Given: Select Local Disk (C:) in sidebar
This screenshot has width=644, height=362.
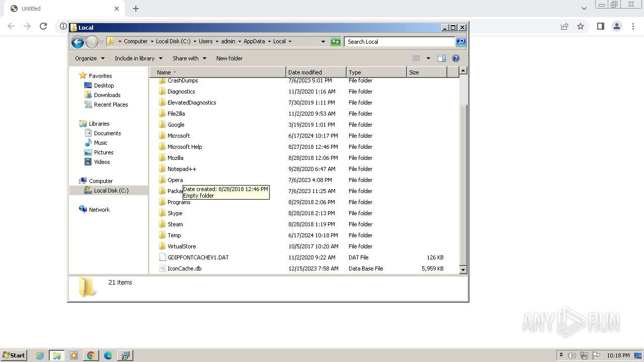Looking at the screenshot, I should [111, 191].
